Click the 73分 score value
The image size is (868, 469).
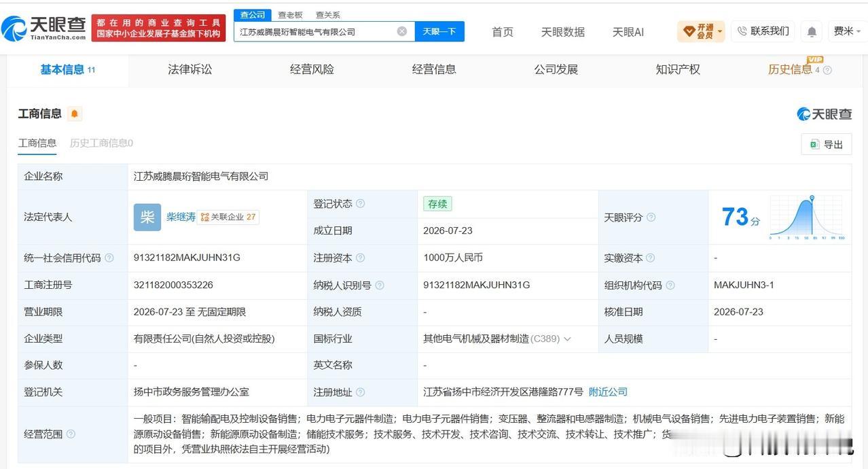740,218
